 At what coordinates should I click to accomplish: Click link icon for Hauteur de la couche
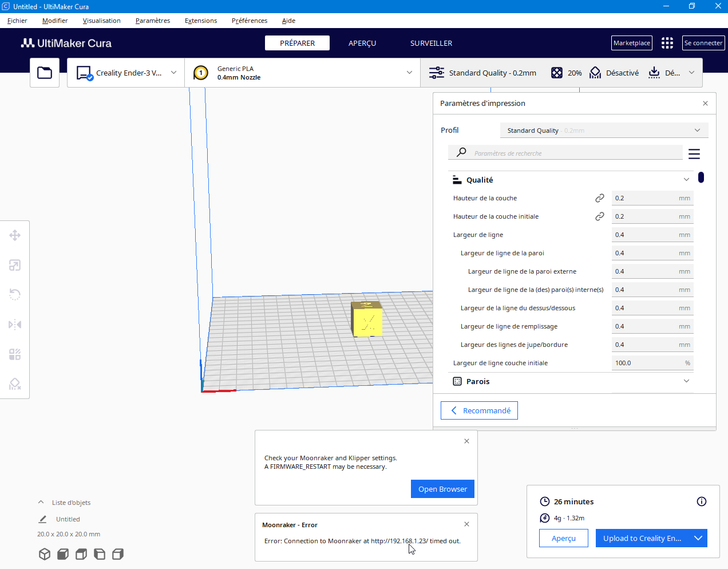[600, 198]
